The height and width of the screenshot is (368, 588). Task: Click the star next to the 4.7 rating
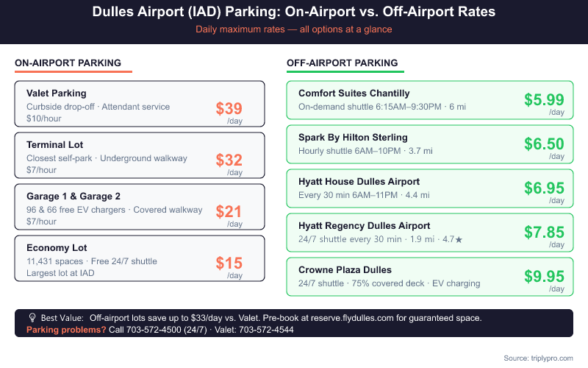click(x=459, y=239)
